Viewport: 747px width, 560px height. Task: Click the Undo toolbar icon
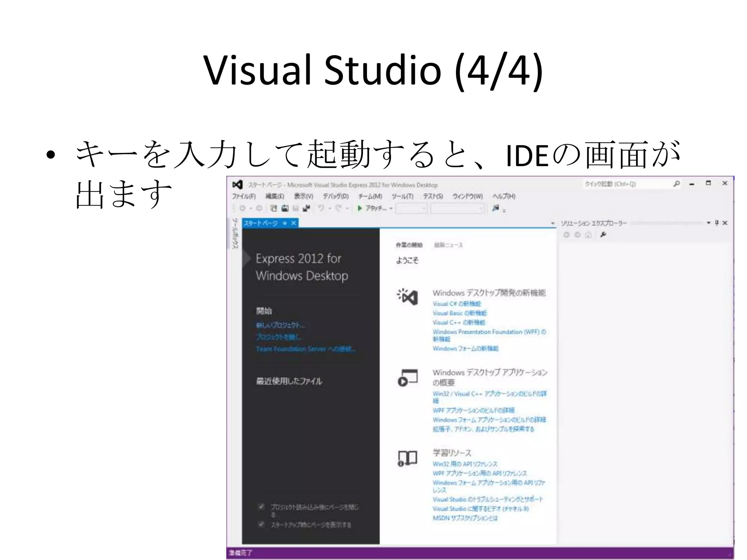pyautogui.click(x=321, y=208)
